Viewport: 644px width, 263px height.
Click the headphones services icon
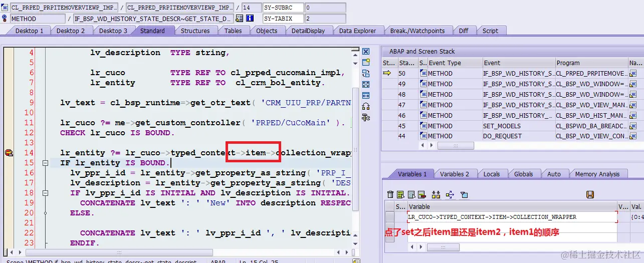click(x=366, y=106)
